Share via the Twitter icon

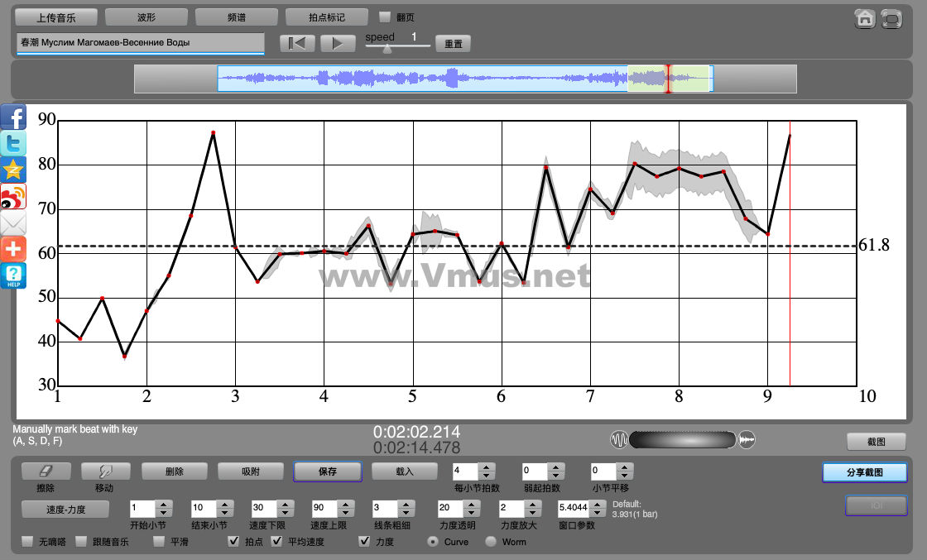[x=13, y=144]
